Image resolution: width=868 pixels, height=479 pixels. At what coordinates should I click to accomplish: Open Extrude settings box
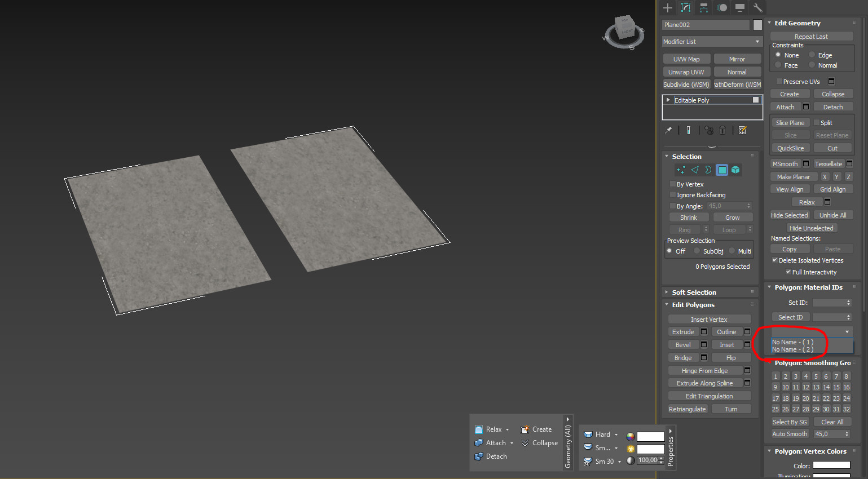pos(704,332)
